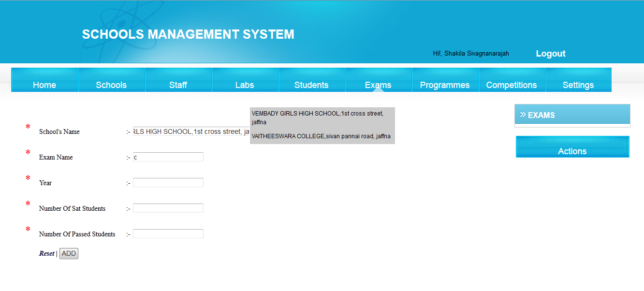Click the Reset link to clear form
Screen dimensions: 644x291
(46, 253)
